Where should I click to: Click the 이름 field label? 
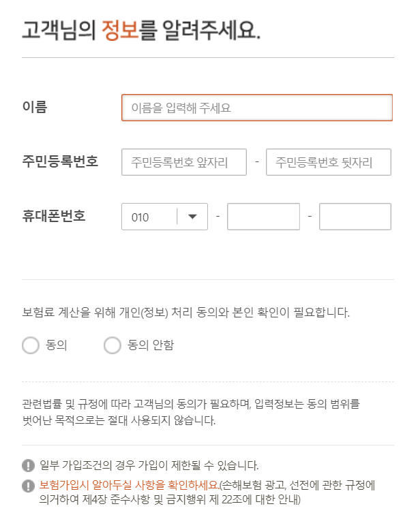[35, 106]
